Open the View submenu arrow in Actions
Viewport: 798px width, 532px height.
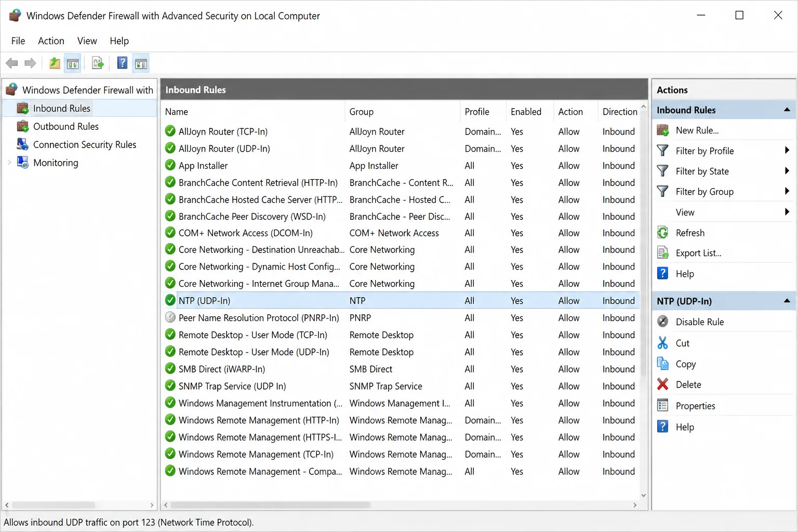pos(787,212)
